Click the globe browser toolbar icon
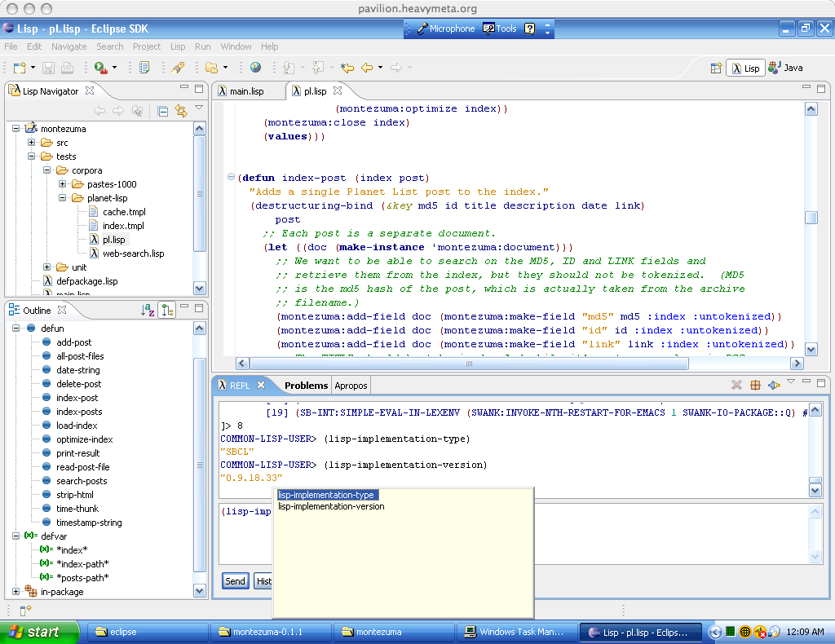 coord(255,68)
